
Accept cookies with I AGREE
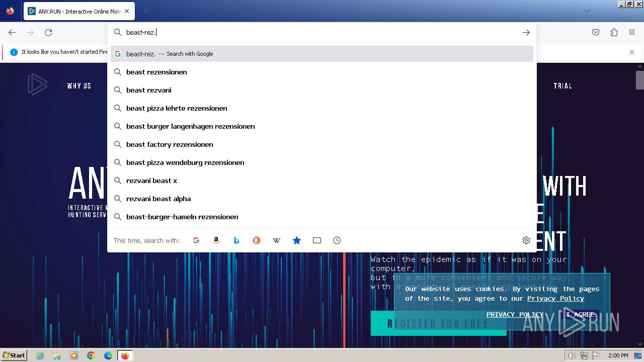[580, 314]
